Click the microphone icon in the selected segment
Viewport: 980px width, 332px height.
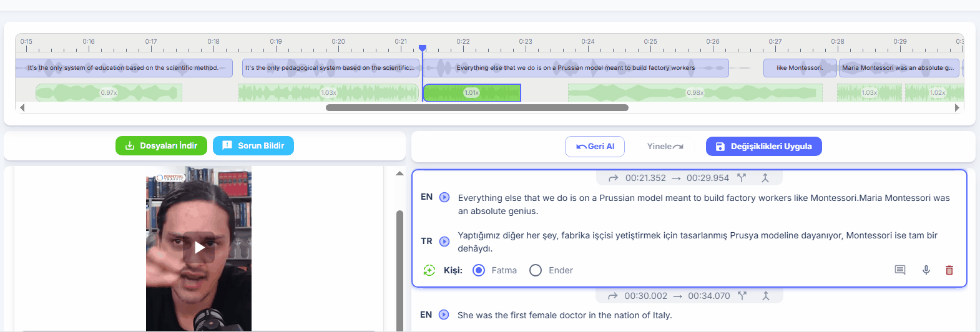point(926,270)
